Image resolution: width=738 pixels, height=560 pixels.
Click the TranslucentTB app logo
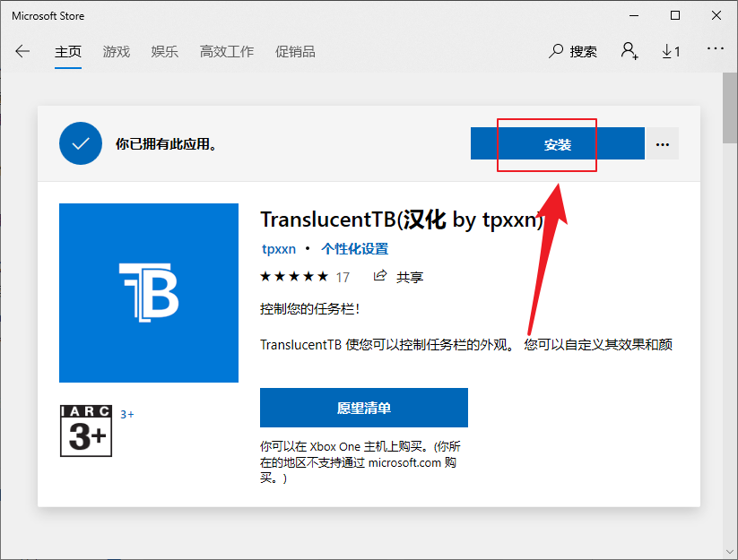pos(149,293)
